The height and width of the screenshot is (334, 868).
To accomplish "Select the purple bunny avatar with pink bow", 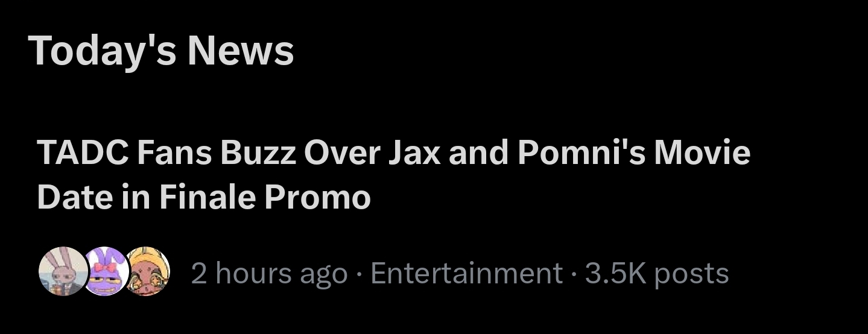I will pos(106,271).
